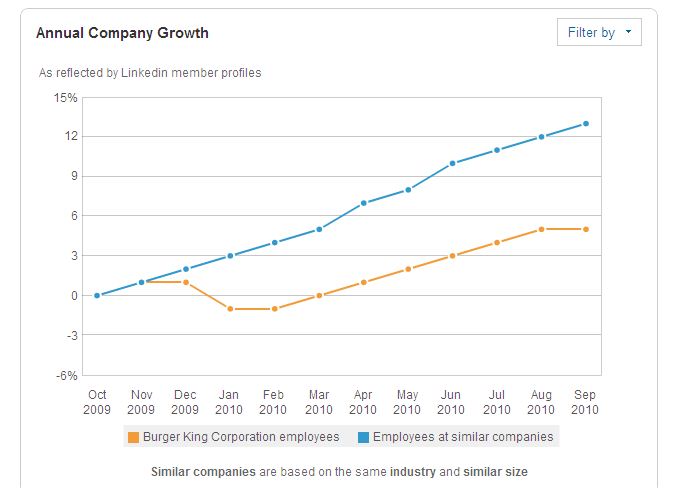Click the orange Burger King legend swatch
The height and width of the screenshot is (488, 675).
133,437
